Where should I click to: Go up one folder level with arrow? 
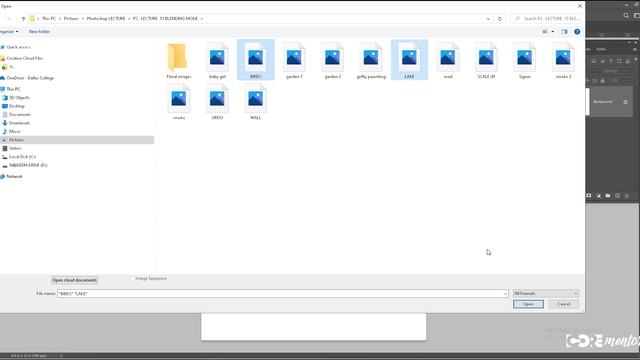pyautogui.click(x=23, y=18)
